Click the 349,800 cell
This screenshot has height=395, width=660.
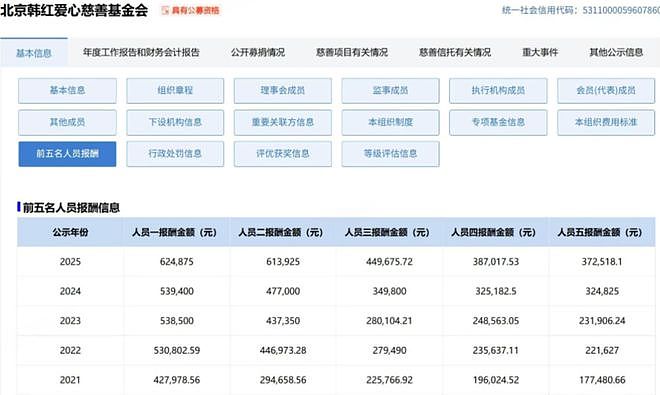(x=389, y=291)
